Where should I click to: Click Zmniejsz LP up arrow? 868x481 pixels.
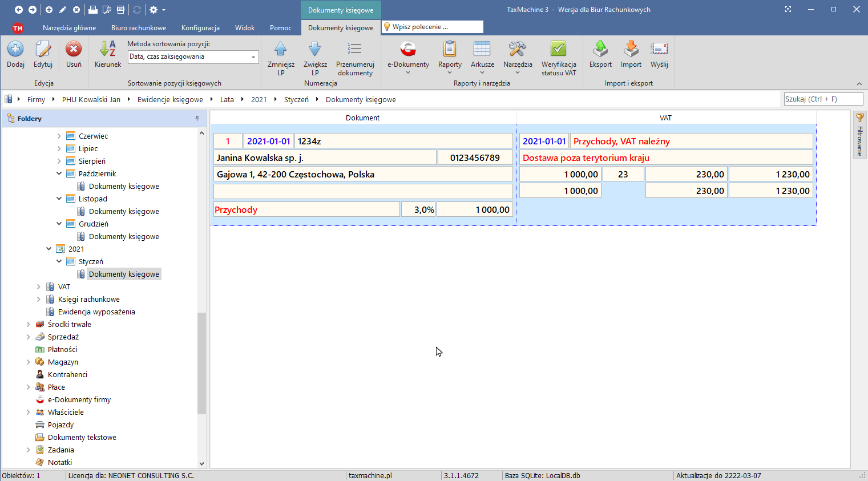(x=281, y=50)
